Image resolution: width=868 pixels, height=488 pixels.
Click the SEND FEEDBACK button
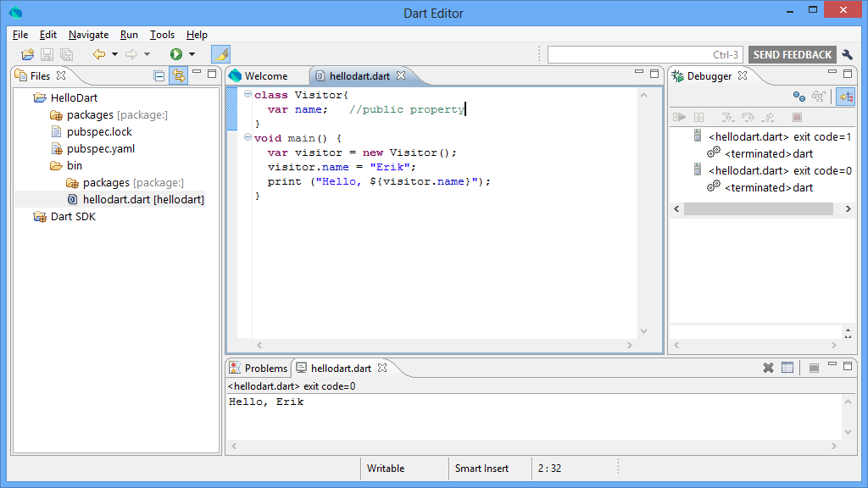[x=793, y=55]
